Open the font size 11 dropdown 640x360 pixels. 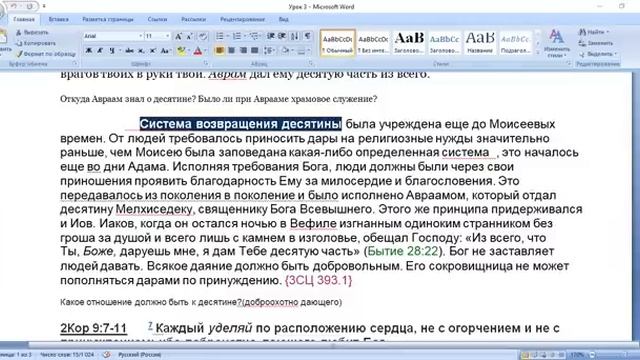pyautogui.click(x=167, y=36)
